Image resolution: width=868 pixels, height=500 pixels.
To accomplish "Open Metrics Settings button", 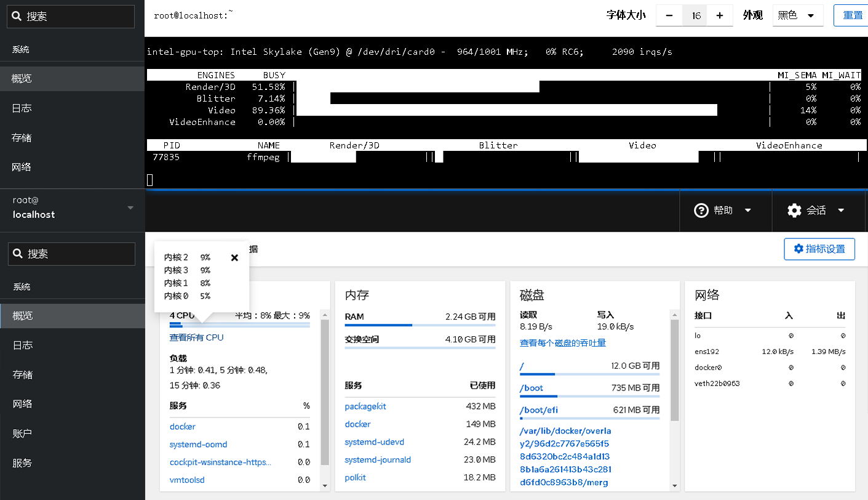I will (819, 249).
